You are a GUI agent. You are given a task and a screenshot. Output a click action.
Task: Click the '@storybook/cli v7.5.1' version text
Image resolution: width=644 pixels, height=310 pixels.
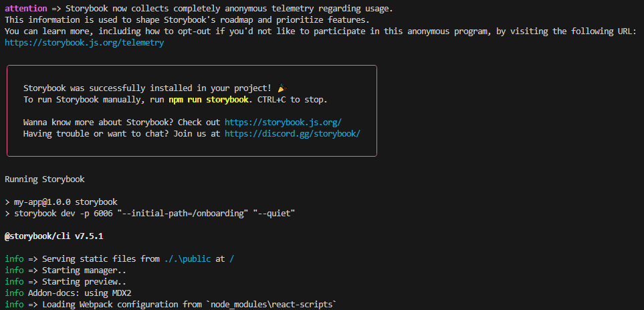click(x=53, y=236)
